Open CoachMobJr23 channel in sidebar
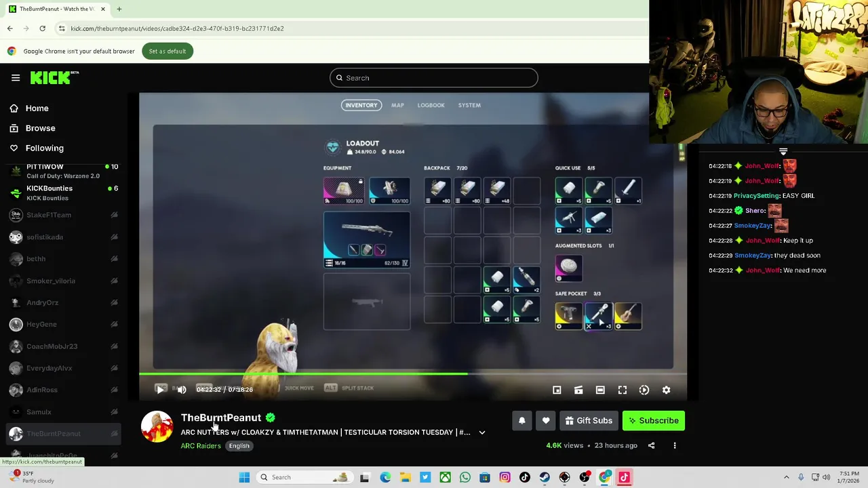This screenshot has width=868, height=488. pyautogui.click(x=64, y=346)
